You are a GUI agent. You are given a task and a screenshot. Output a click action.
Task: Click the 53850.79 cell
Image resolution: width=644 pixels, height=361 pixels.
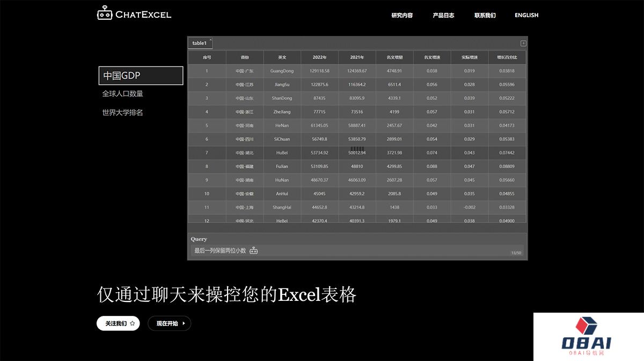(x=357, y=139)
